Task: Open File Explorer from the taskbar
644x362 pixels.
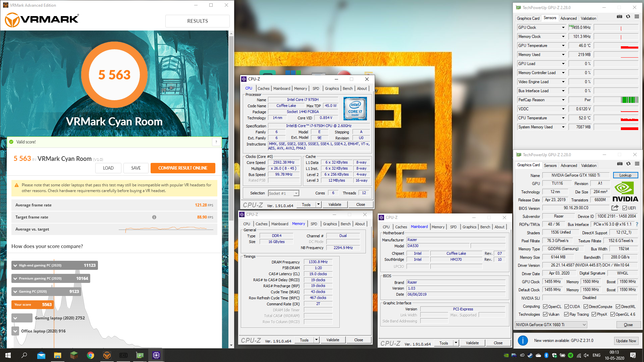Action: pyautogui.click(x=58, y=355)
